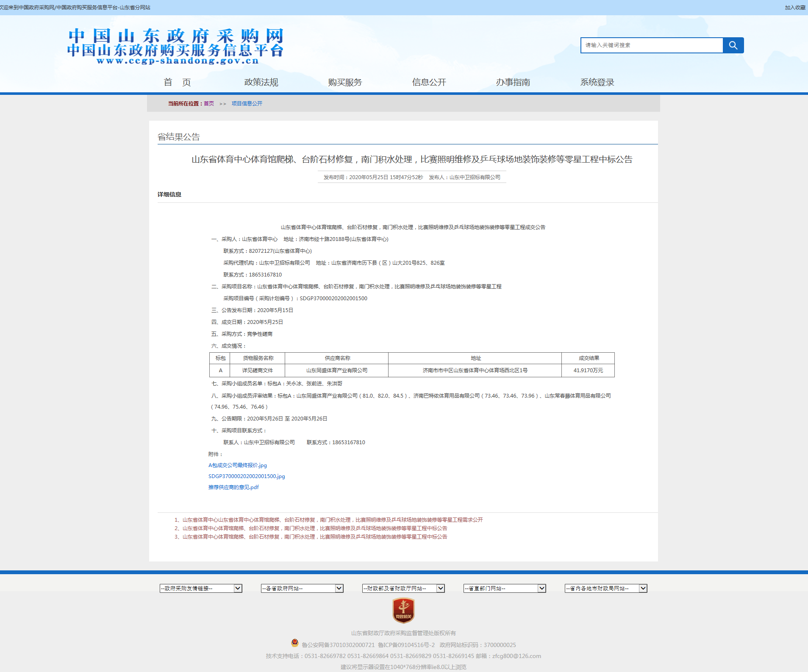The height and width of the screenshot is (672, 808).
Task: Click the China Shandong procurement site logo
Action: 175,47
